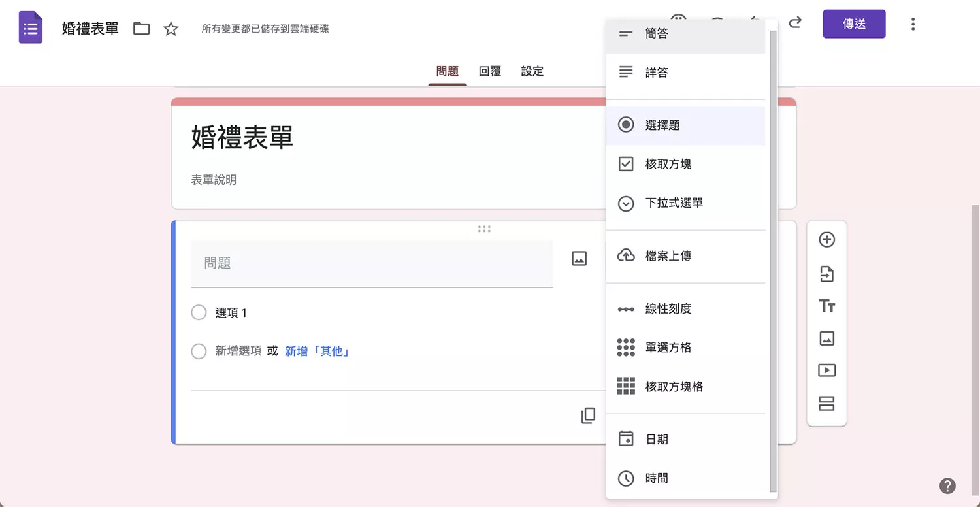Select 簡答 question type
Image resolution: width=980 pixels, height=507 pixels.
point(685,33)
